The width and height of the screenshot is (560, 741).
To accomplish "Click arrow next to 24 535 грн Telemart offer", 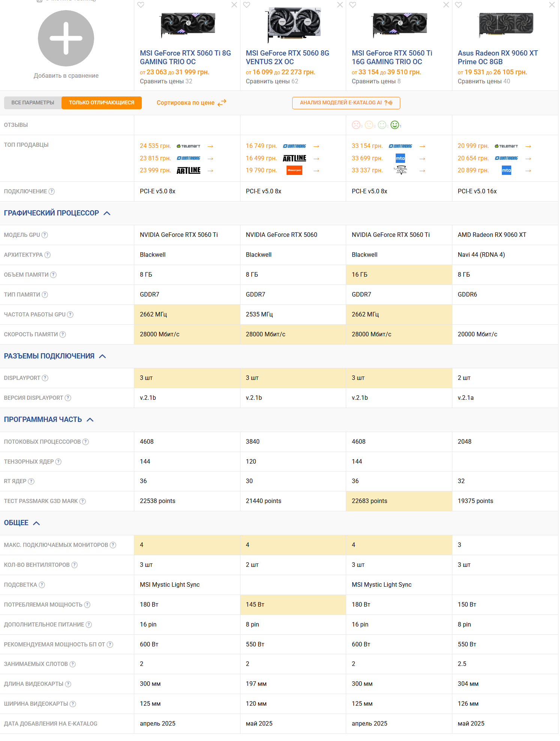I will [x=210, y=146].
